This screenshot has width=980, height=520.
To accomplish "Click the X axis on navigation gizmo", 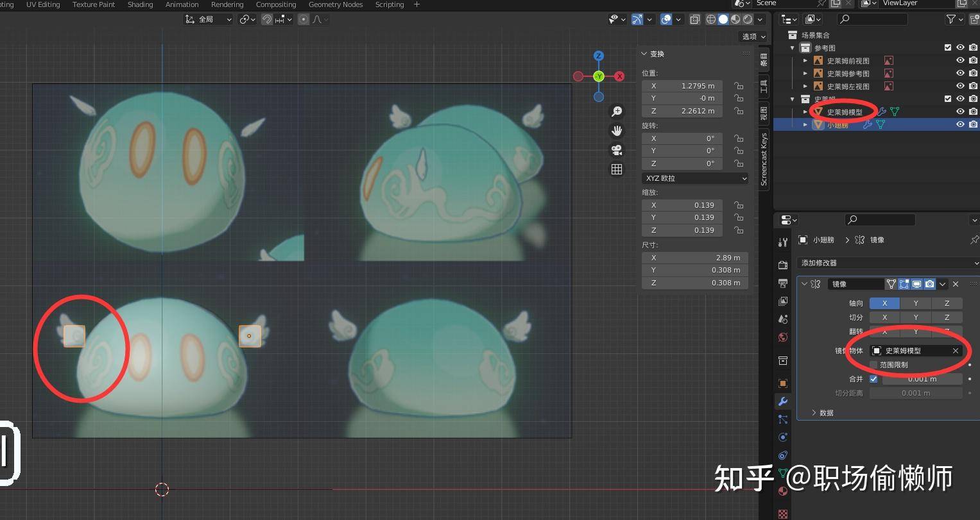I will point(619,76).
